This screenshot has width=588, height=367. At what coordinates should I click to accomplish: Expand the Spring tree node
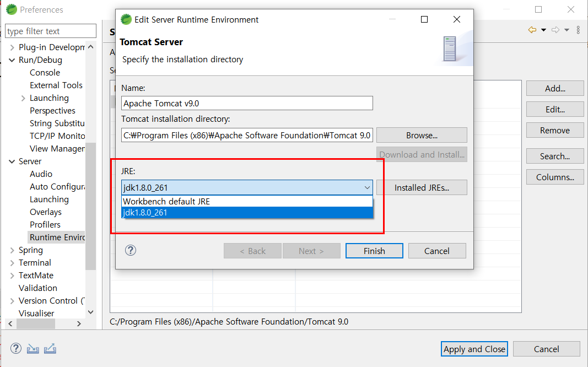coord(12,250)
